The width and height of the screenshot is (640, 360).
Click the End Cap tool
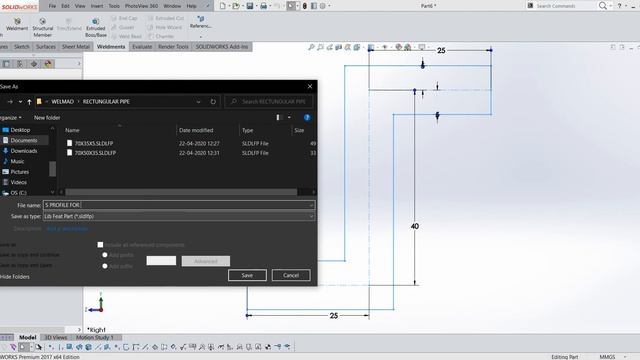pos(124,18)
